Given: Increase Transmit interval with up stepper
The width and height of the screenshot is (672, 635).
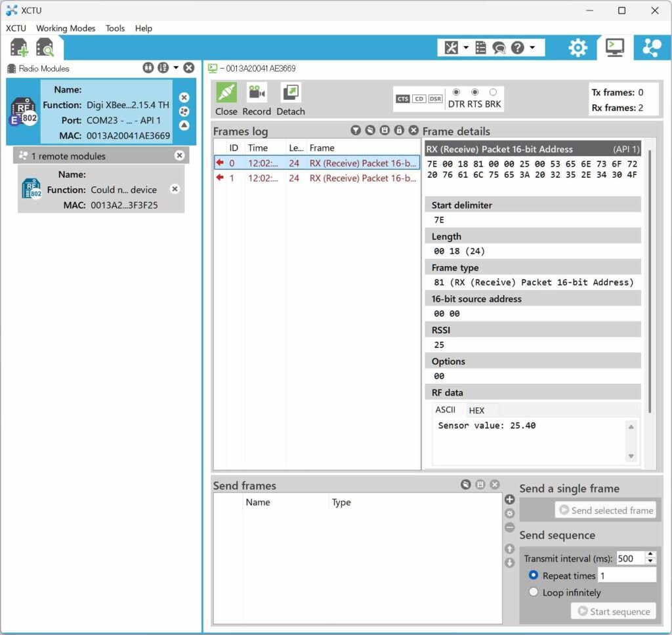Looking at the screenshot, I should 650,554.
